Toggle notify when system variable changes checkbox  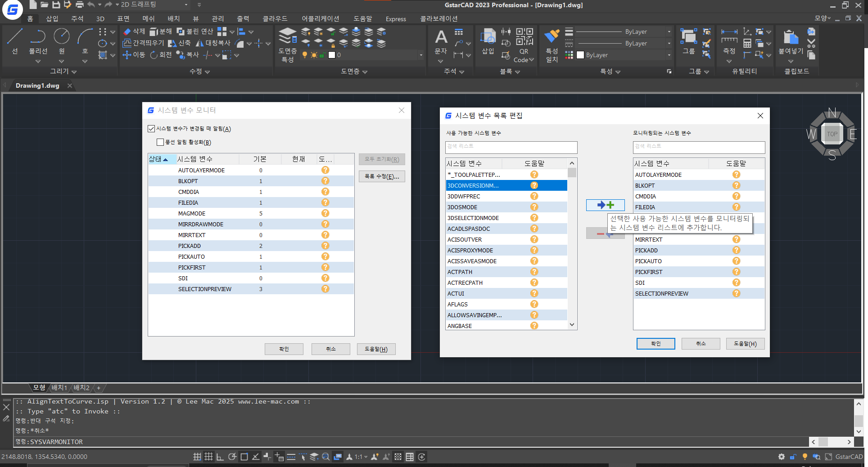click(151, 129)
